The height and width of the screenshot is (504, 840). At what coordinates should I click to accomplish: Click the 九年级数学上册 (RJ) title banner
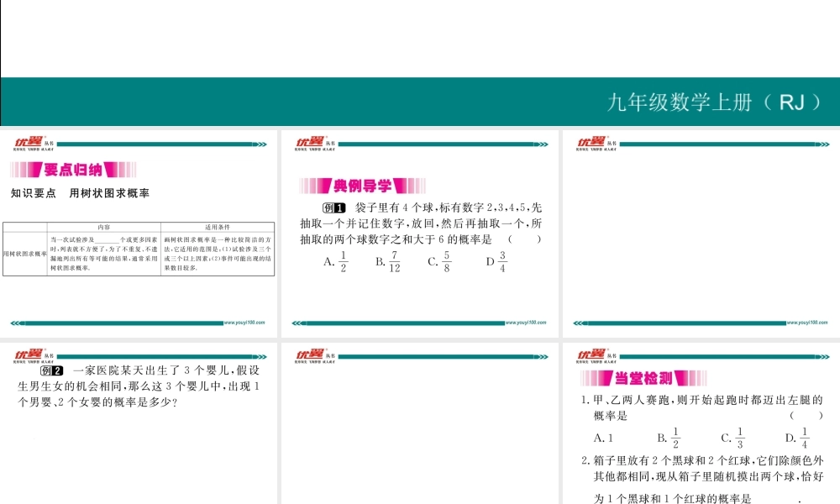[711, 102]
